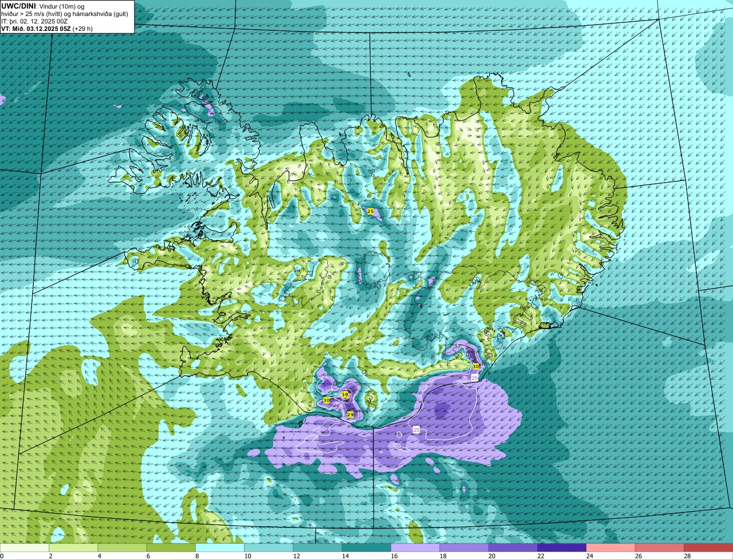The width and height of the screenshot is (733, 560).
Task: Select the 16–18 m/s lavender legend swatch
Action: click(415, 548)
